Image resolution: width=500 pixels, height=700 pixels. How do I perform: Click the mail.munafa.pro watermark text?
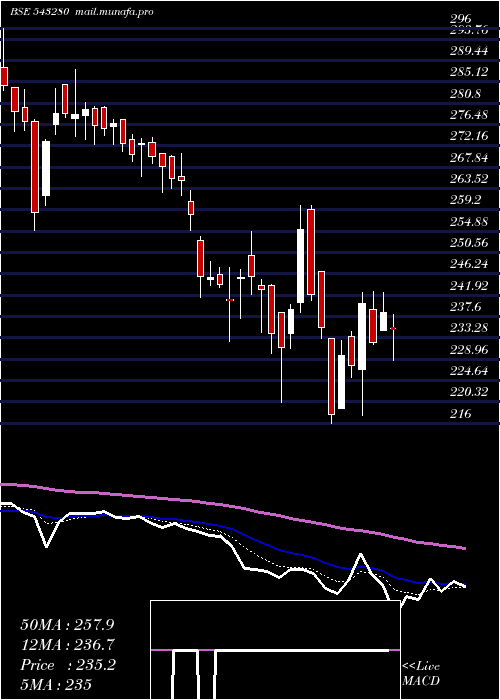pos(115,12)
